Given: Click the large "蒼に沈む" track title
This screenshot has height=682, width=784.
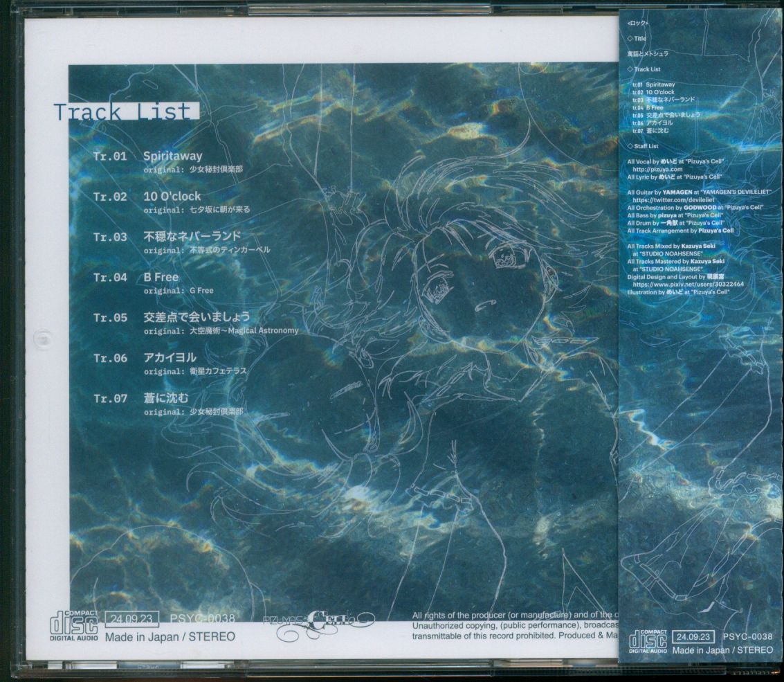Looking at the screenshot, I should 166,398.
